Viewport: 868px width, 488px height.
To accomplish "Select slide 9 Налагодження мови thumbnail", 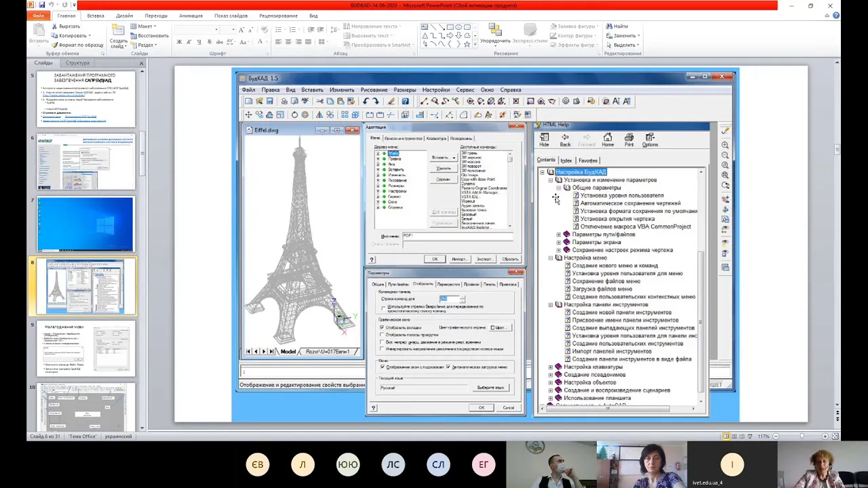I will point(85,348).
